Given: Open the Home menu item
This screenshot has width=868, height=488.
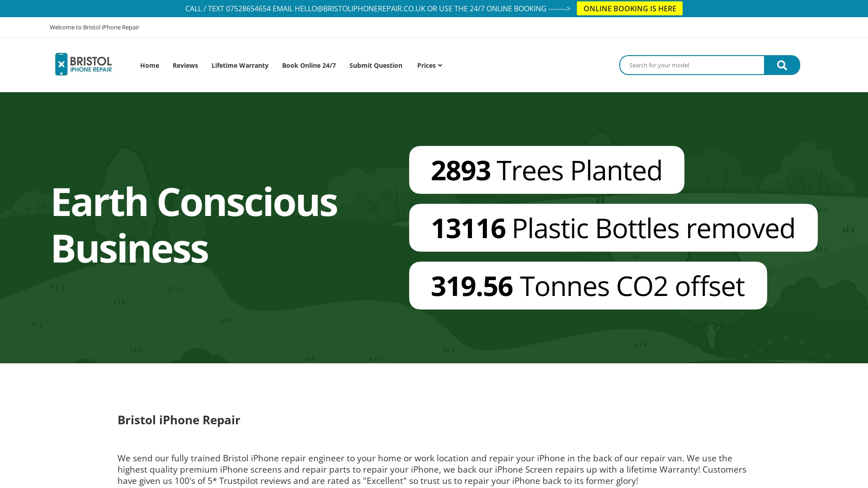Looking at the screenshot, I should [149, 66].
